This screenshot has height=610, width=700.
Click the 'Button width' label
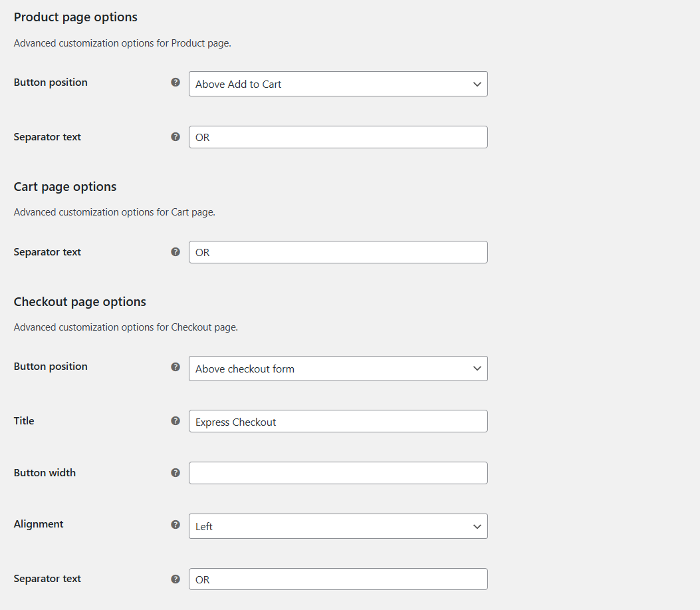[45, 473]
